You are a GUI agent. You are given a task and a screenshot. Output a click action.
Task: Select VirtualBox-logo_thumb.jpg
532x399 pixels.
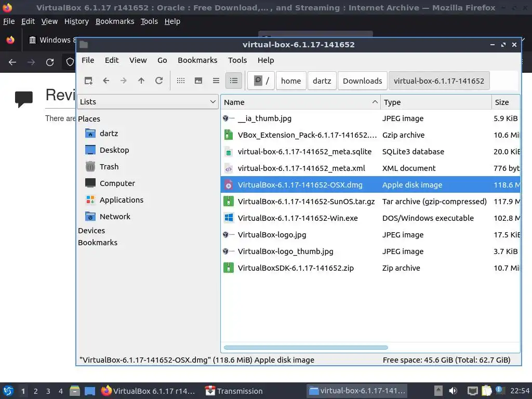click(370, 251)
